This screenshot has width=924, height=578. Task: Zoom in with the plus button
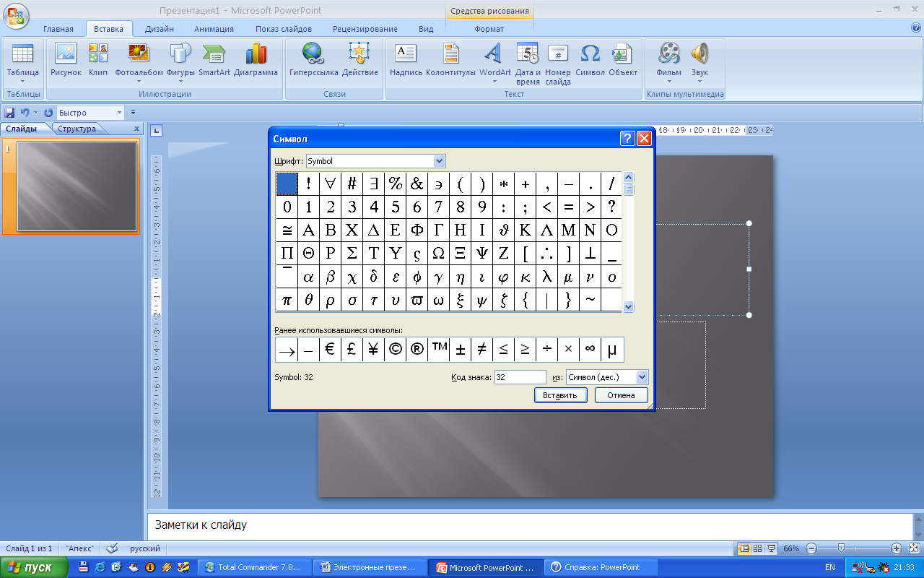[x=896, y=548]
